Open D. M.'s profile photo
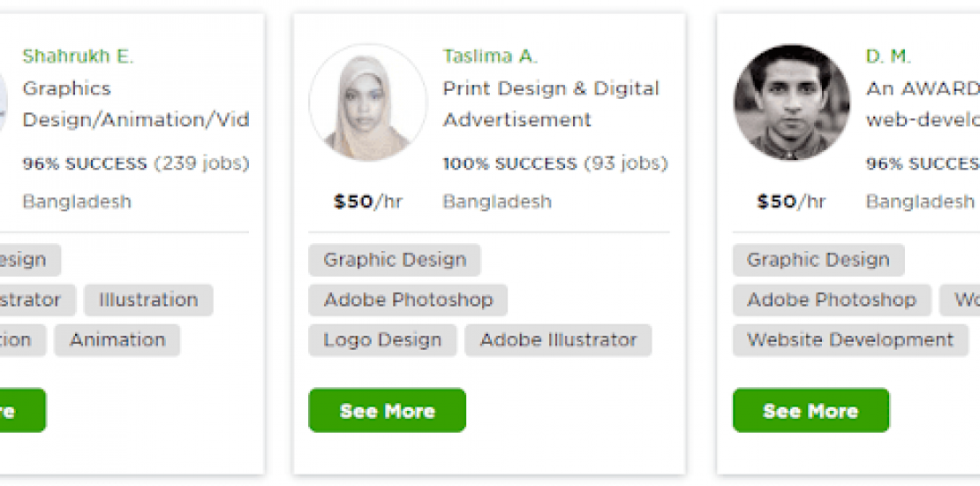 791,103
